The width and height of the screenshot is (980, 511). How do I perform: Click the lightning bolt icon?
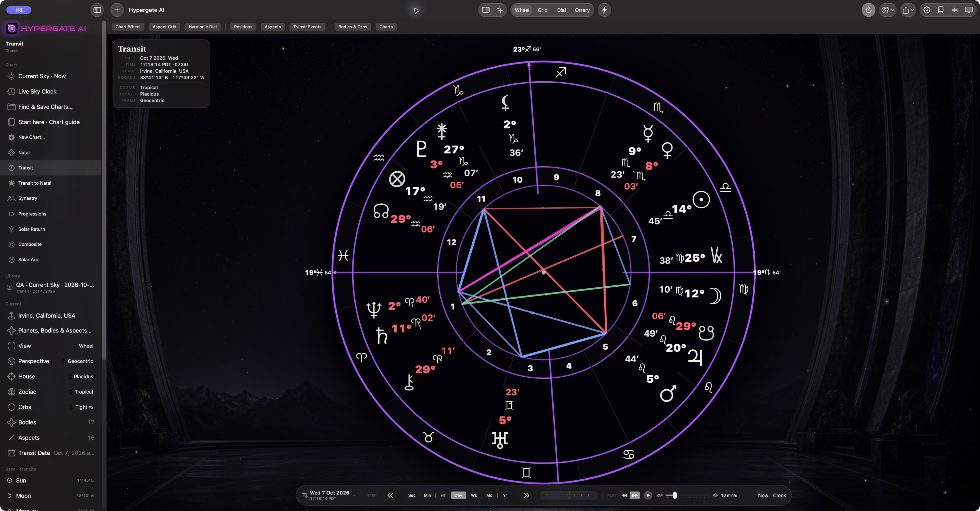(604, 10)
